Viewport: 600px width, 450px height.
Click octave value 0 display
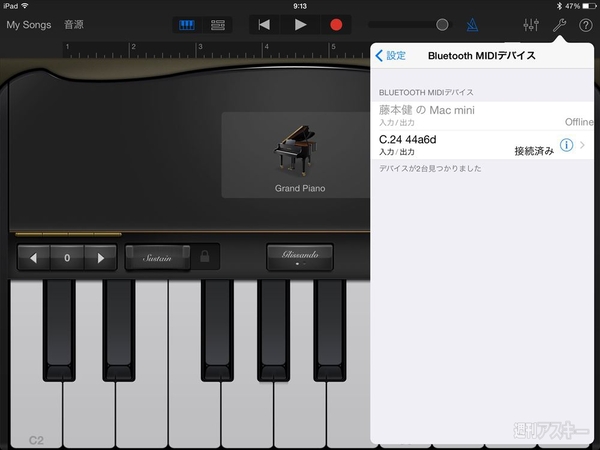[x=67, y=258]
